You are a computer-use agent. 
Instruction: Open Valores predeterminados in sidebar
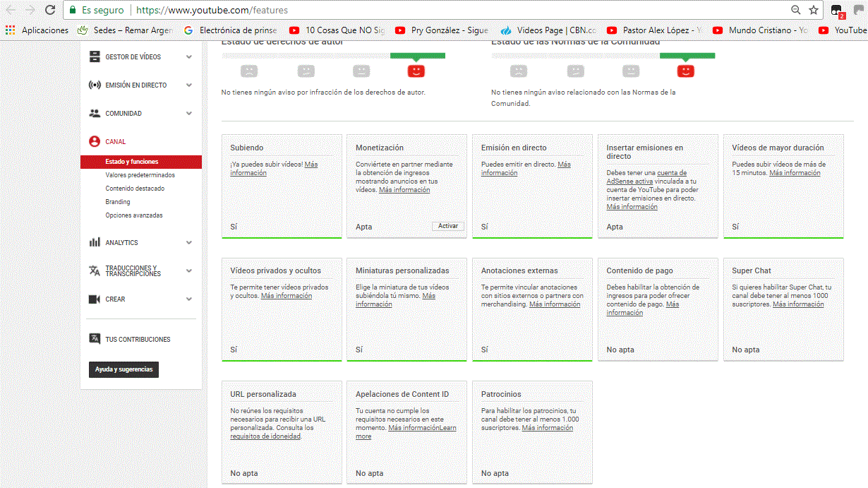pos(140,175)
